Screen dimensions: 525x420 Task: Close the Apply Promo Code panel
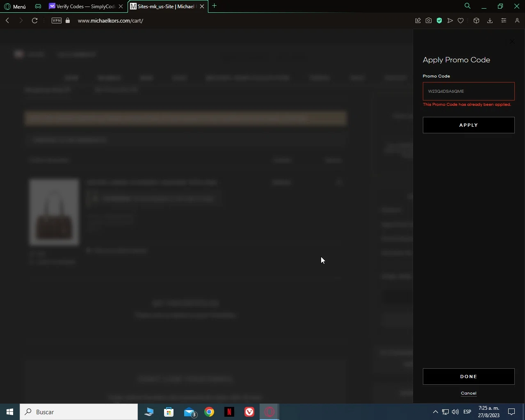512,41
